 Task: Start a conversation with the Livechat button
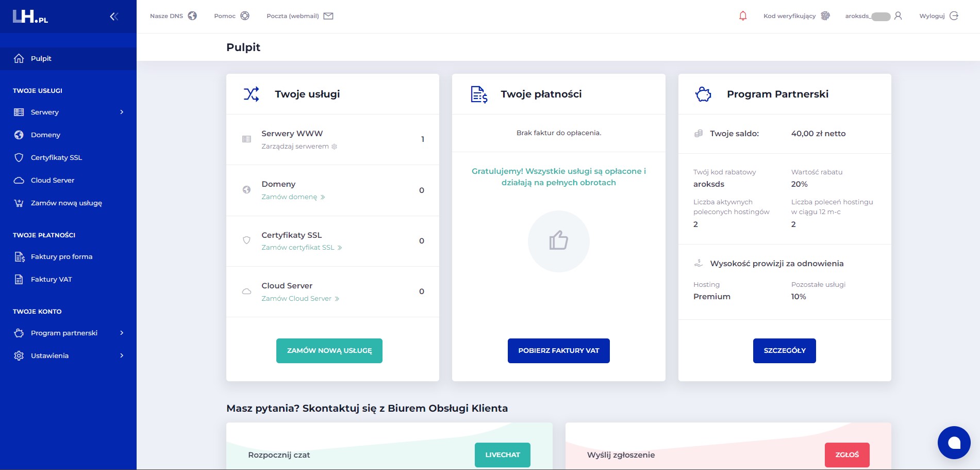[503, 455]
